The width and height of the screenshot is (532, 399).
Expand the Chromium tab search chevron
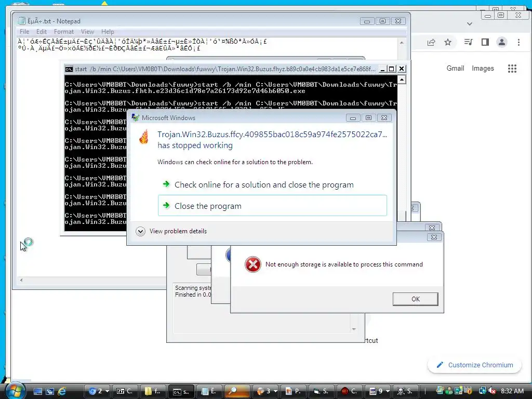pyautogui.click(x=470, y=24)
